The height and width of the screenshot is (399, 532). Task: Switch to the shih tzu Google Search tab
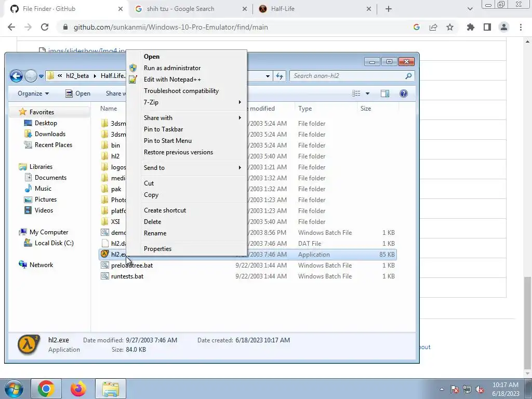pos(190,9)
